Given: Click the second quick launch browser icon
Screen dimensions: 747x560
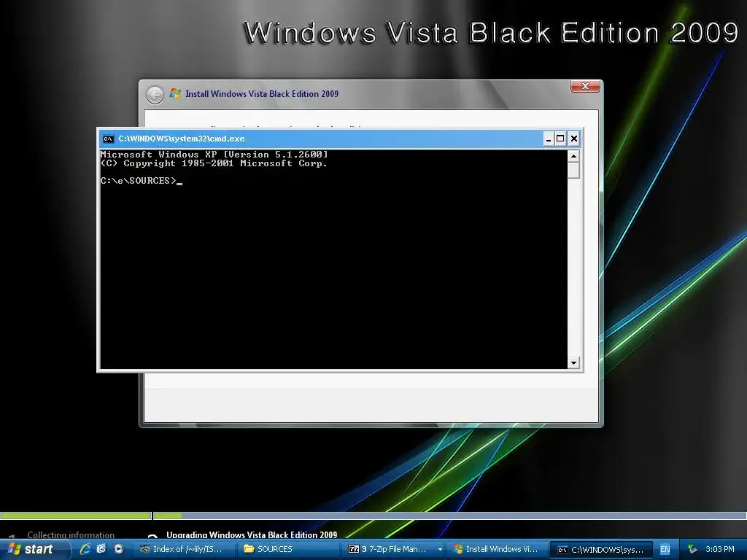Looking at the screenshot, I should (x=101, y=549).
